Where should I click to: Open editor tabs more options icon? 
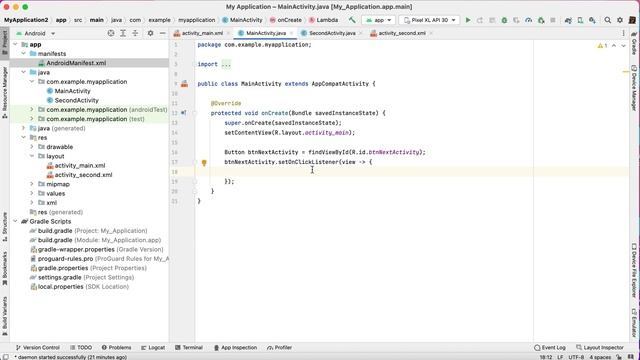click(x=623, y=33)
